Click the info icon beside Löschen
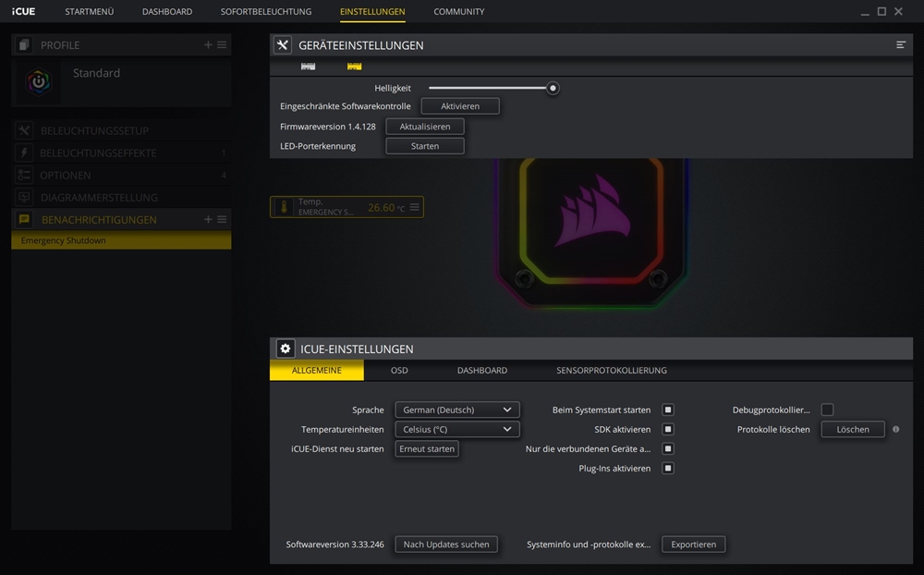Screen dimensions: 924x575 click(x=895, y=429)
